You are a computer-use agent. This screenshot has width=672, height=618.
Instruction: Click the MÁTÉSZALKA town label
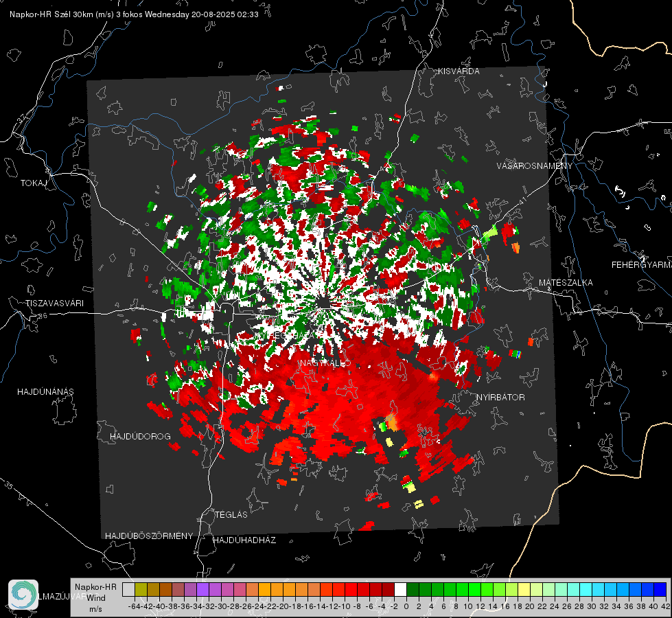[566, 283]
